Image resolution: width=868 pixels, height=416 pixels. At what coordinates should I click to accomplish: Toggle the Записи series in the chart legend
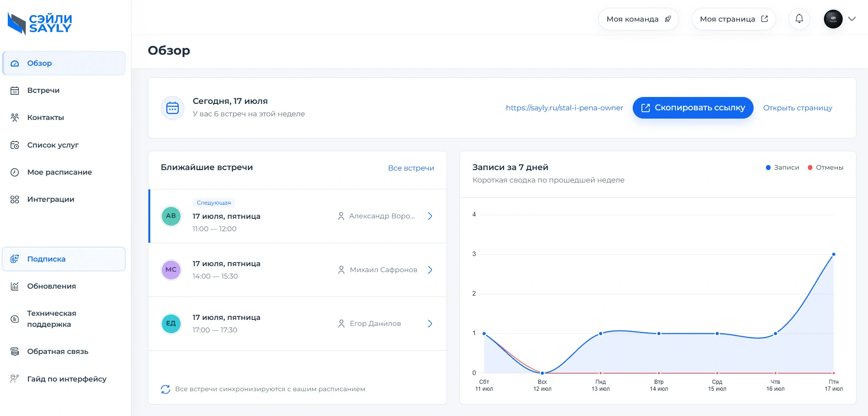point(783,167)
